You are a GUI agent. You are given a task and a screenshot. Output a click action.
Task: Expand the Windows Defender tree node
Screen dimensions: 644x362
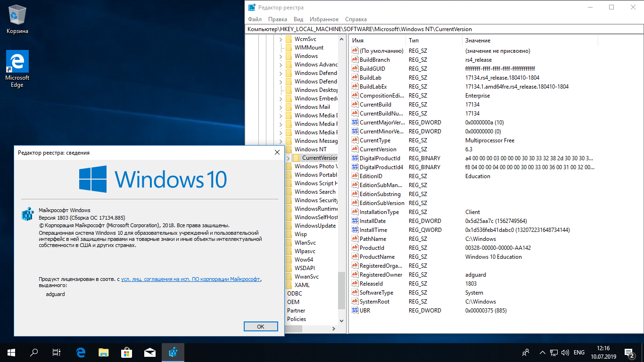pos(281,73)
